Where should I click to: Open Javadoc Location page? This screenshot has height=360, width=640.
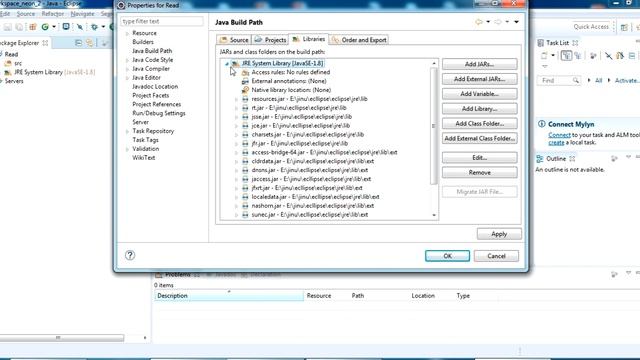tap(155, 87)
